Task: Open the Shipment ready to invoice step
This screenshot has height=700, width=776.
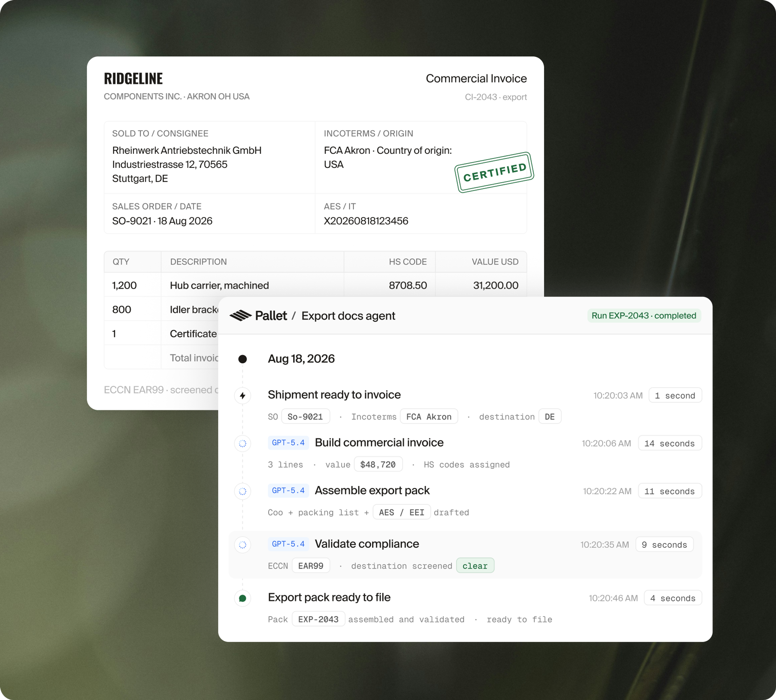Action: [334, 395]
